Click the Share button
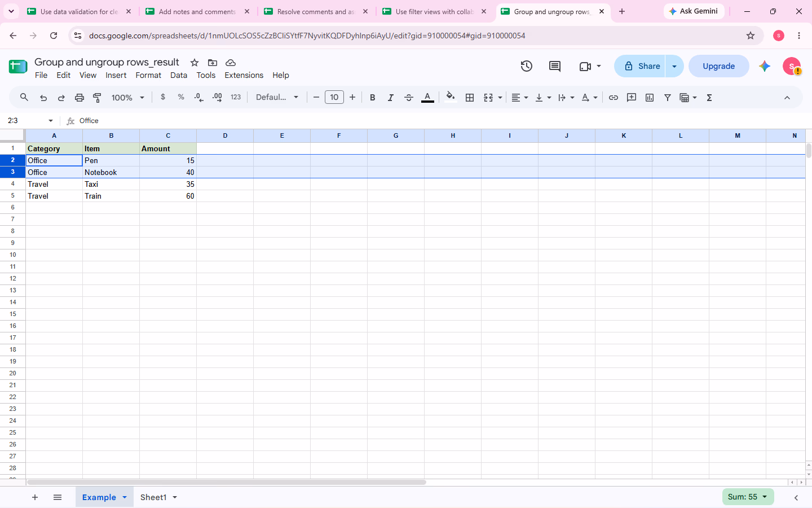The width and height of the screenshot is (812, 508). pos(641,66)
